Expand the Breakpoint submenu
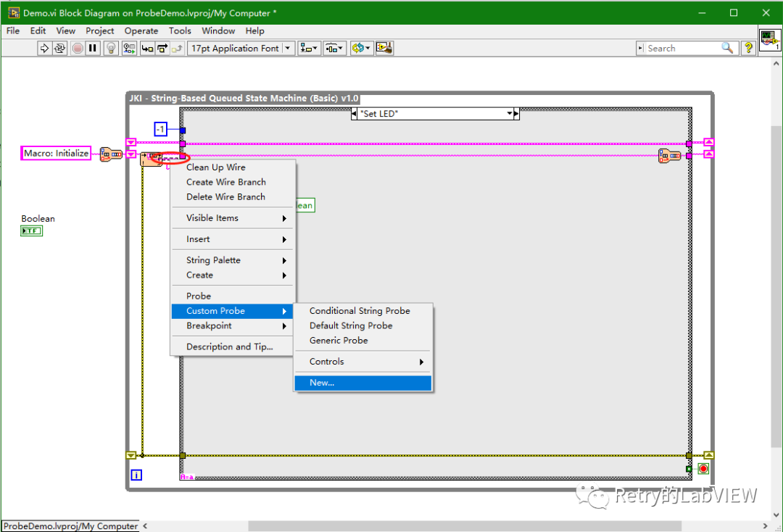 pyautogui.click(x=233, y=325)
